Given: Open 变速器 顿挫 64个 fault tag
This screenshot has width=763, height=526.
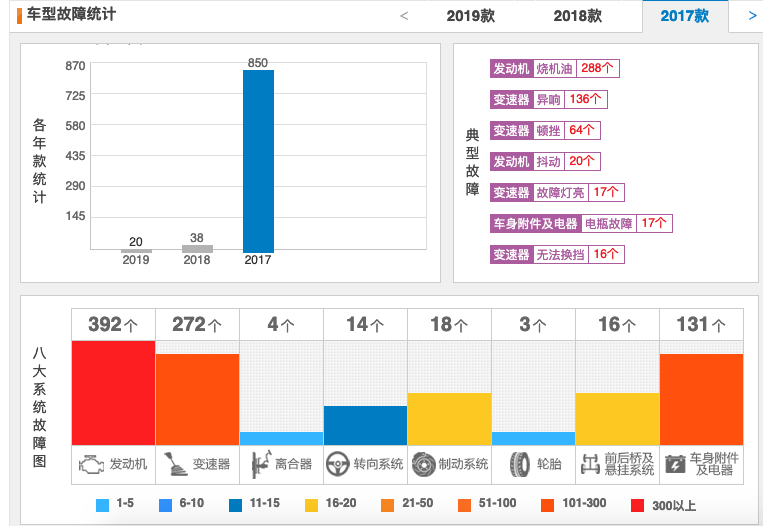Looking at the screenshot, I should (545, 130).
